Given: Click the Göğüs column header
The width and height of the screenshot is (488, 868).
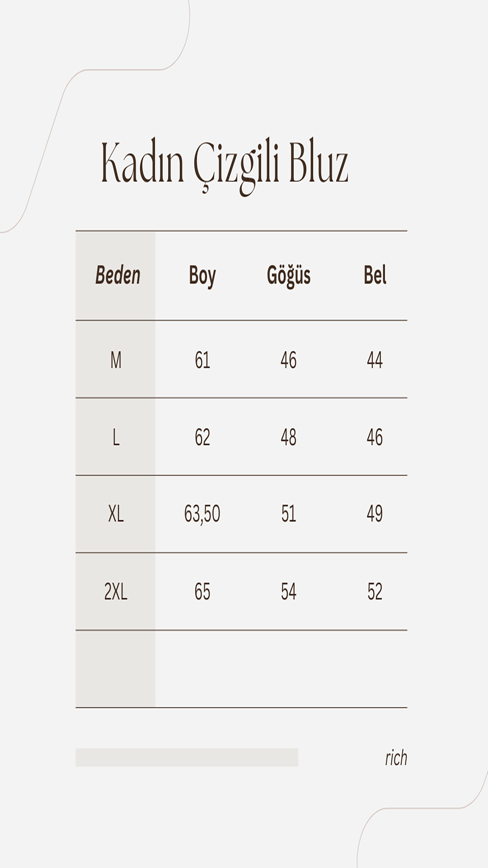Looking at the screenshot, I should (x=289, y=276).
